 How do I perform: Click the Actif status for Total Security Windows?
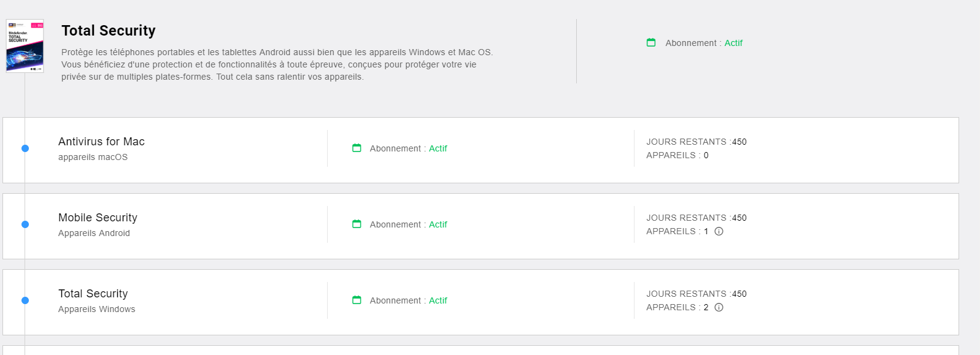[438, 300]
